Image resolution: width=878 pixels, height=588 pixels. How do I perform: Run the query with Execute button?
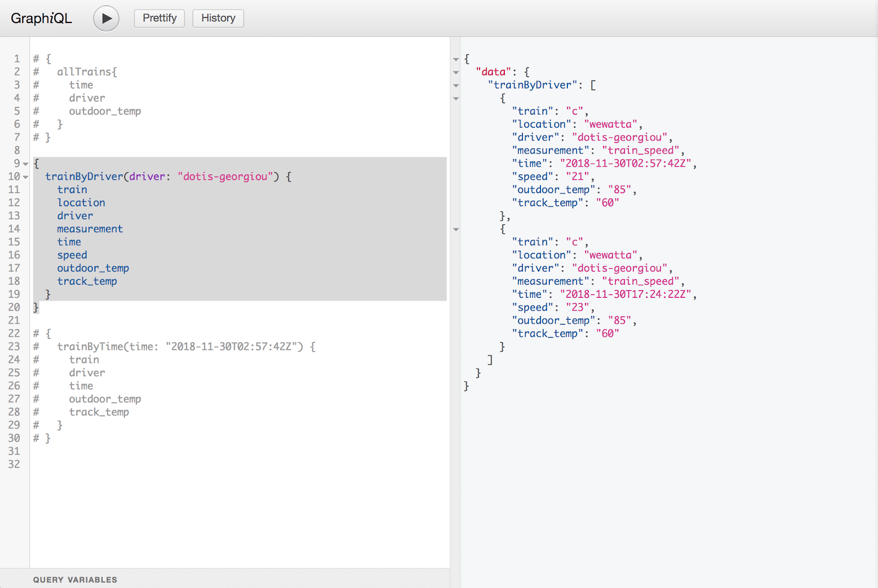(106, 19)
